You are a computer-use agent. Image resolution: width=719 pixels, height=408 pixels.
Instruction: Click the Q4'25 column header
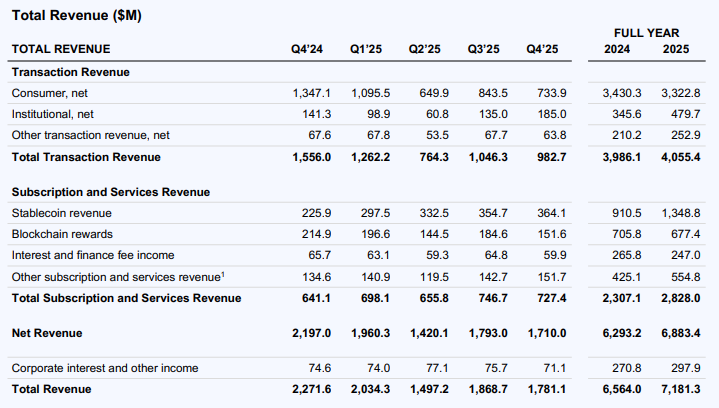(x=542, y=49)
